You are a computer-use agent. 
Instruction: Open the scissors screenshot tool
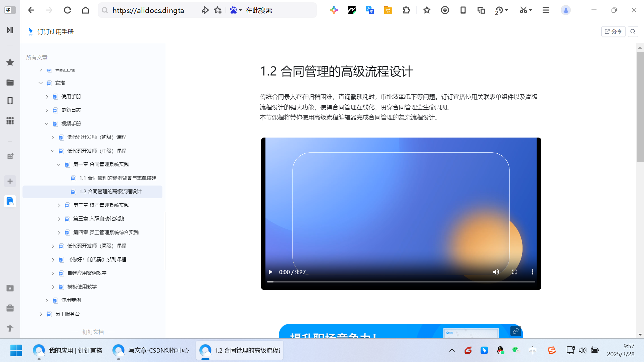coord(526,10)
